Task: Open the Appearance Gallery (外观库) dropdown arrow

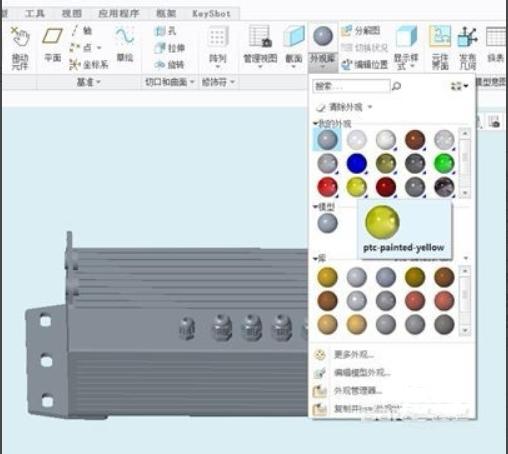Action: point(323,67)
